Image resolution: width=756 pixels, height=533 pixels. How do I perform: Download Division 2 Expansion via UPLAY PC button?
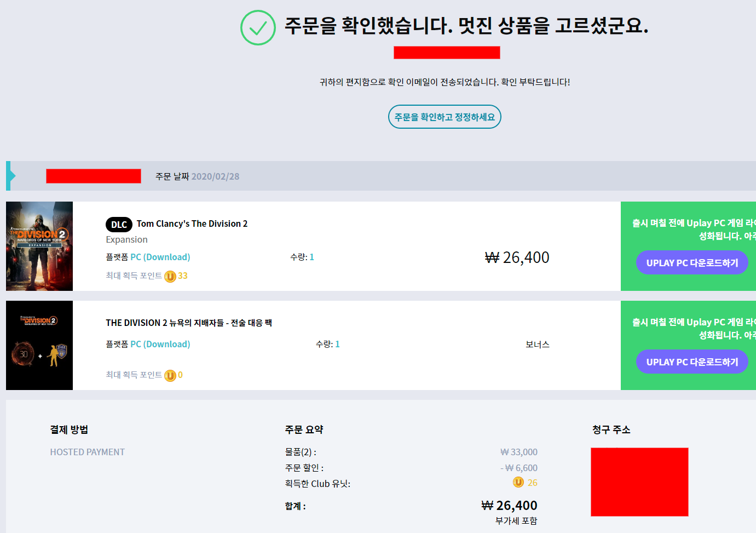[692, 263]
